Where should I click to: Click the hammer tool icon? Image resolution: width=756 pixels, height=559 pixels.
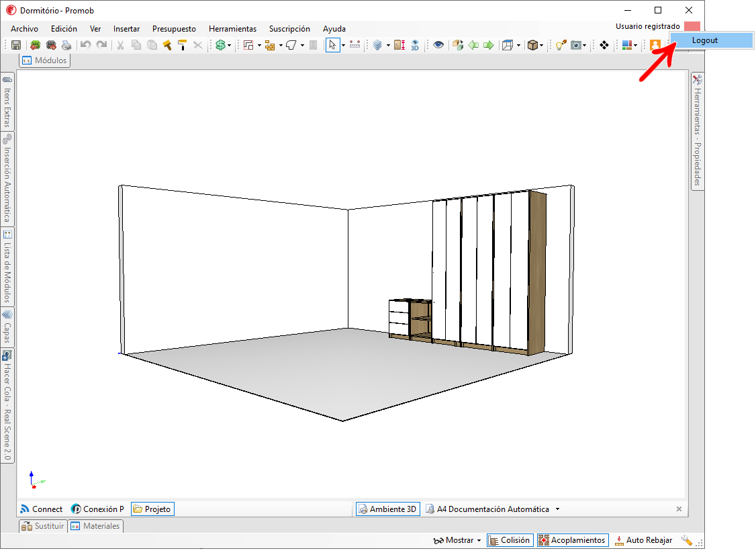(x=167, y=45)
